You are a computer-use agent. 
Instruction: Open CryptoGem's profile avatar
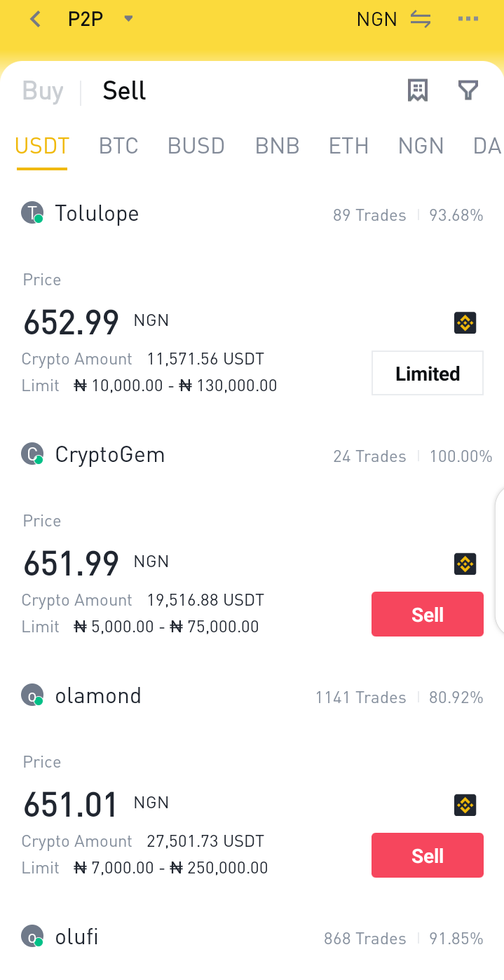click(x=32, y=454)
